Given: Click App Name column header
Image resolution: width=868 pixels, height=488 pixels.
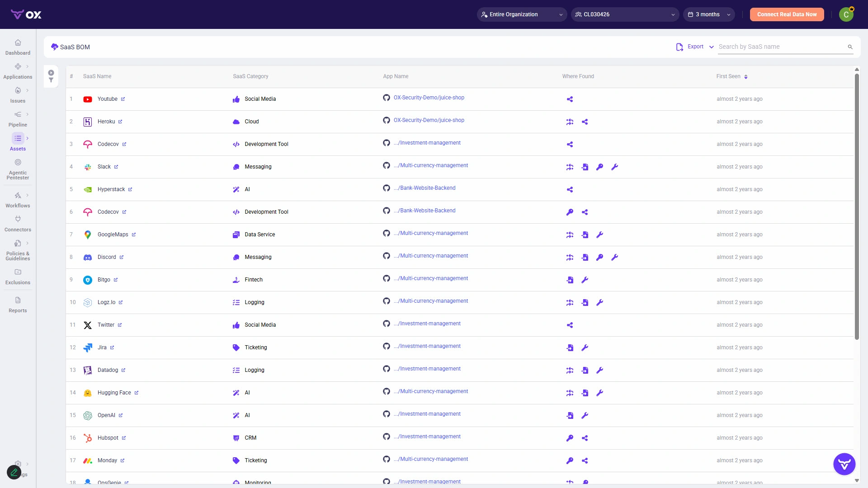Looking at the screenshot, I should (396, 76).
